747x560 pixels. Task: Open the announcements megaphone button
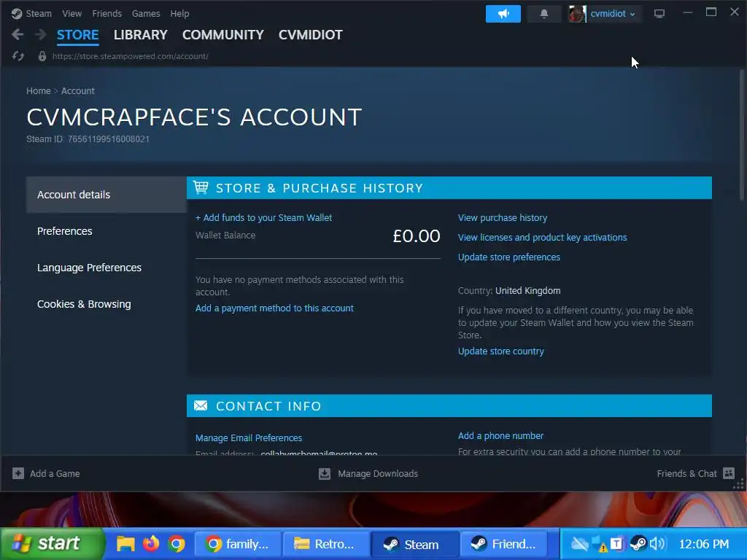pos(503,14)
